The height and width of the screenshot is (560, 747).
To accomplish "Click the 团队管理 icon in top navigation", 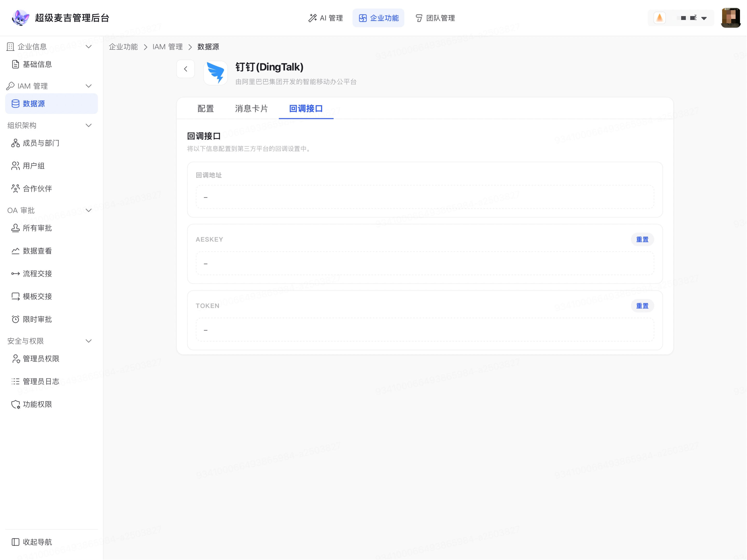I will [x=419, y=18].
